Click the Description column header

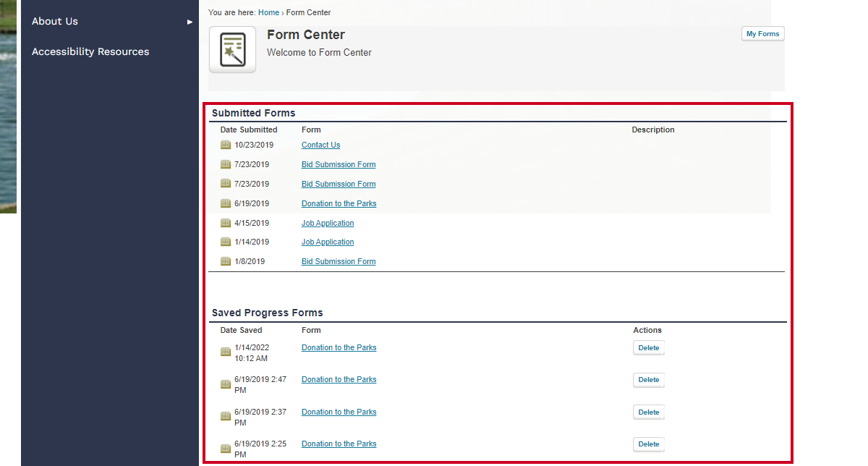(x=653, y=130)
